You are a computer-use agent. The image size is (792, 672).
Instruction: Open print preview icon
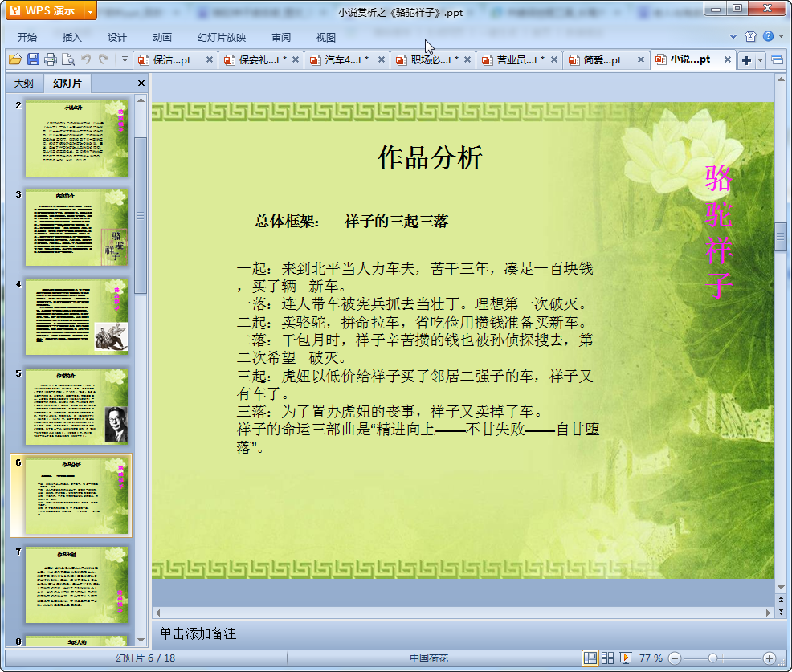(x=67, y=59)
